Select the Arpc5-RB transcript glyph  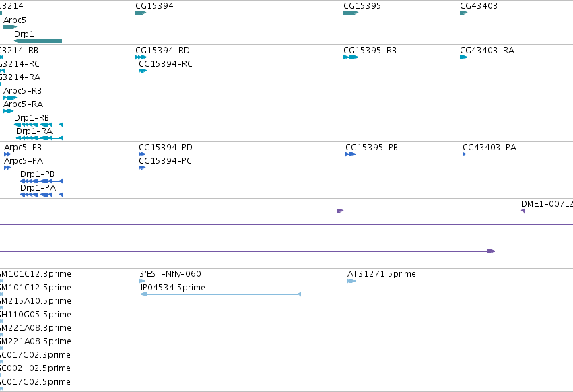tap(10, 98)
